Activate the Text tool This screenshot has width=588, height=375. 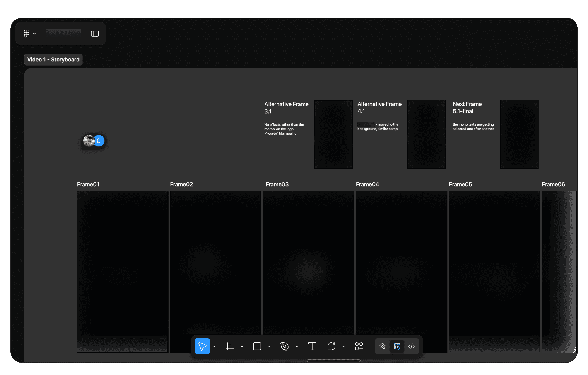pyautogui.click(x=312, y=346)
